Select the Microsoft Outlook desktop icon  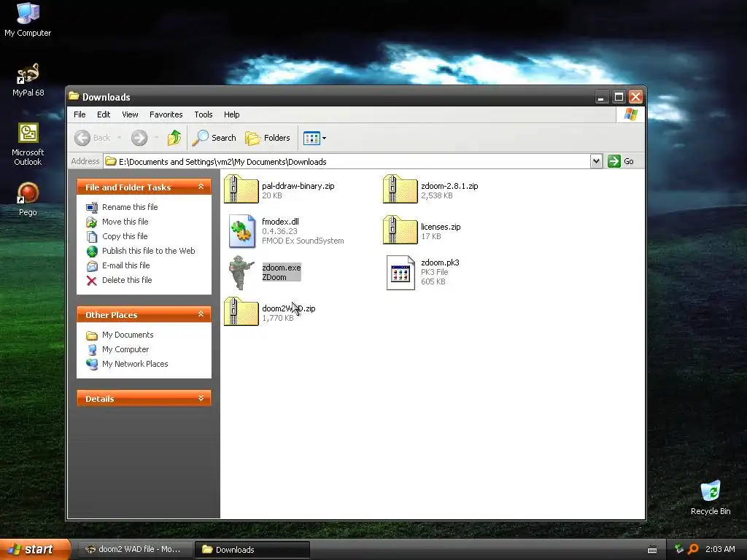coord(28,144)
